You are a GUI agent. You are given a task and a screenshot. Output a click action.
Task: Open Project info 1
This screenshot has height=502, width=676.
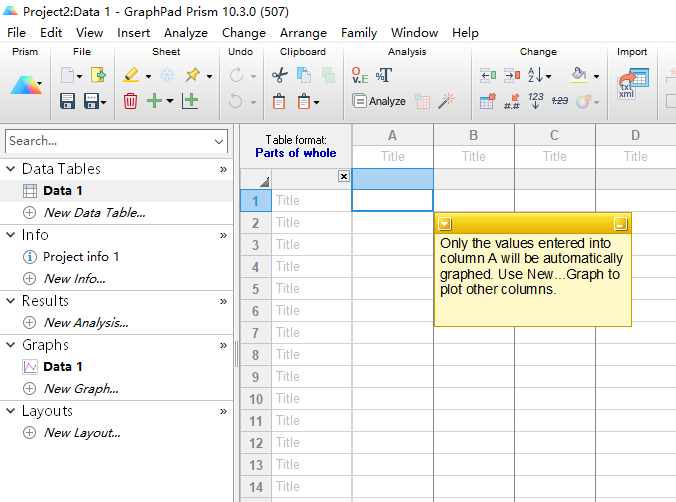tap(81, 257)
